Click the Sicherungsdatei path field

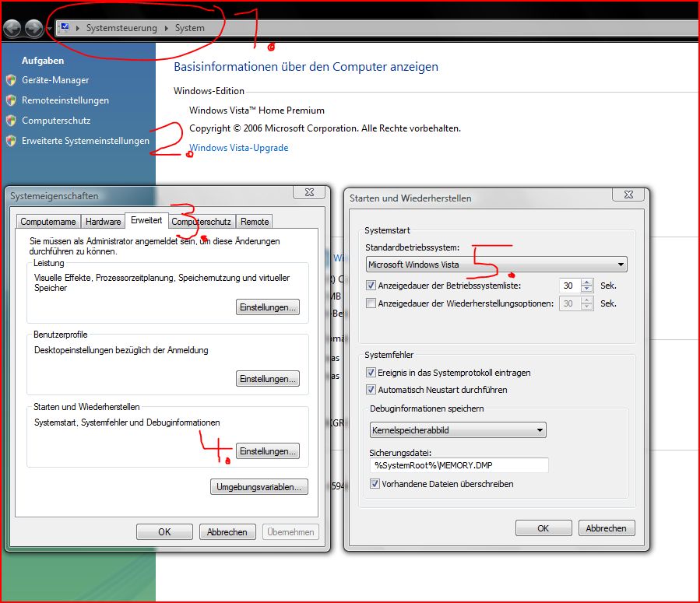[459, 465]
